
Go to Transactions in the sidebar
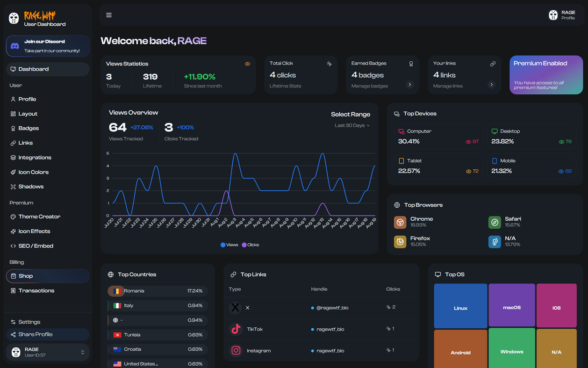36,291
